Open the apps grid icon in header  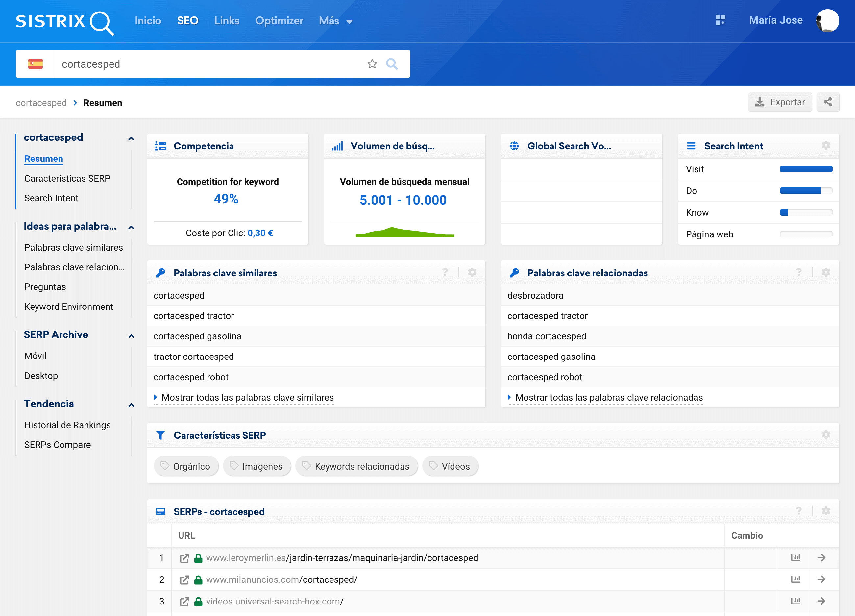pos(720,20)
